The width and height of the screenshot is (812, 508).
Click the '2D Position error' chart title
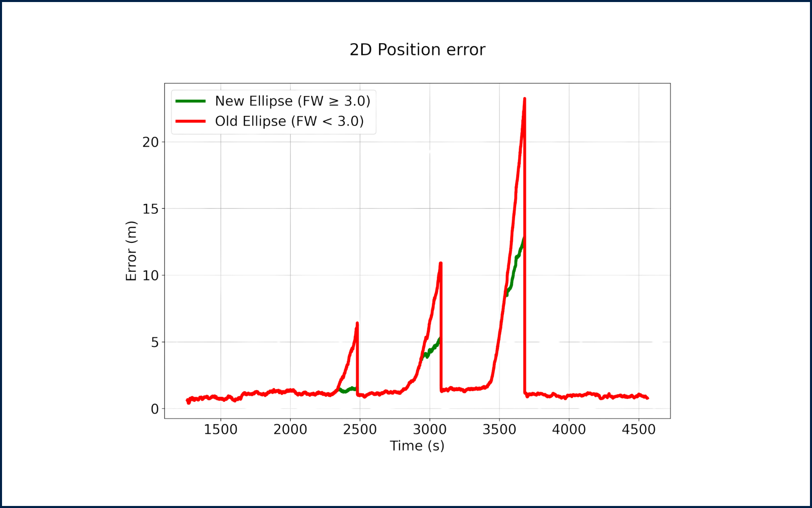(x=417, y=50)
